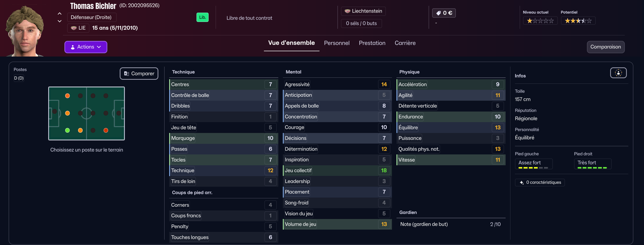Viewport: 644px width, 245px height.
Task: Click the Comparer button
Action: (x=139, y=74)
